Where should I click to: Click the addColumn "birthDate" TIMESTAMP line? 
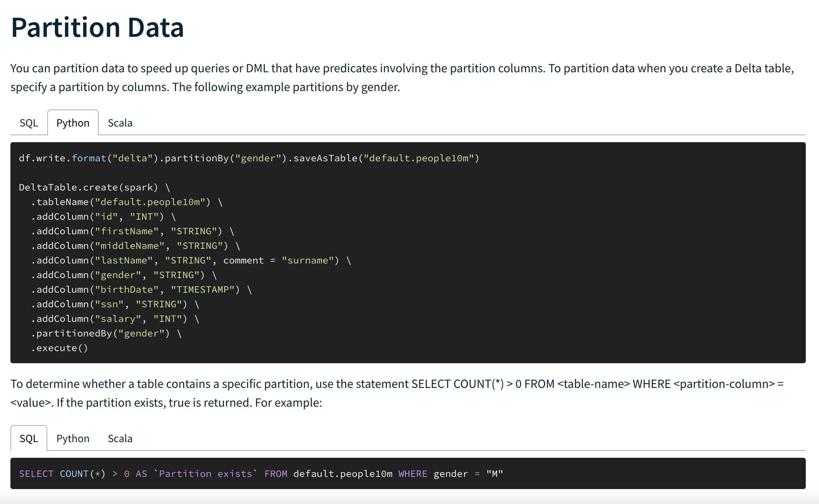(141, 290)
